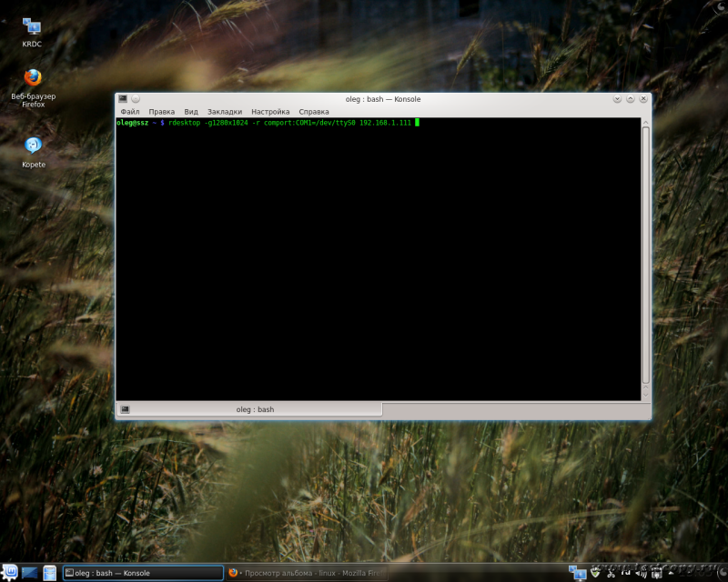The width and height of the screenshot is (728, 582).
Task: Open the KRDC desktop icon
Action: coord(32,29)
